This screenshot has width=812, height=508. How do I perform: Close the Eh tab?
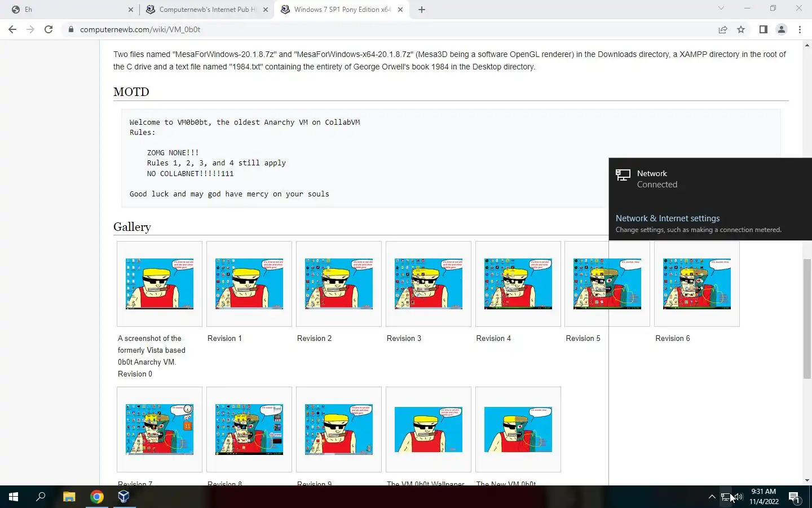point(130,10)
